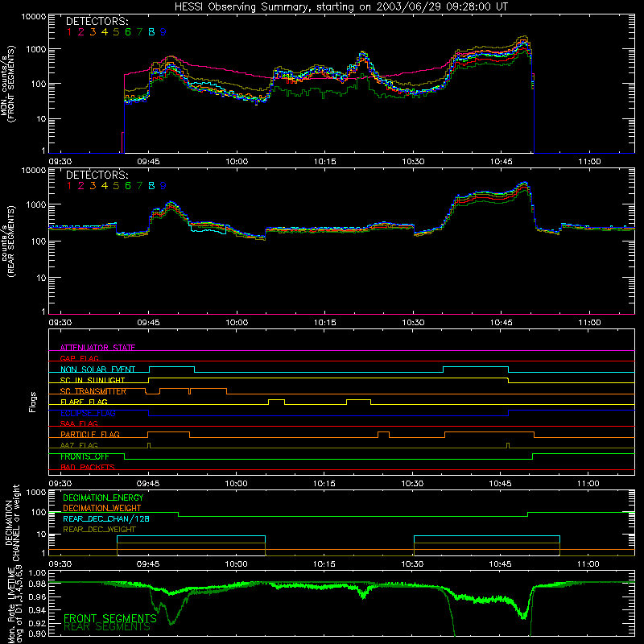
Task: Click the DETECTORS: heading in rear segments plot
Action: point(97,175)
